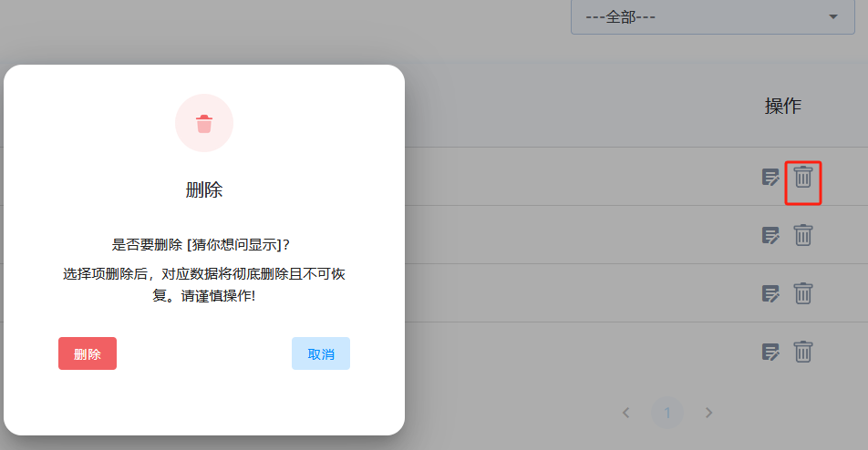868x450 pixels.
Task: Click the pink trash icon in dialog
Action: pyautogui.click(x=204, y=123)
